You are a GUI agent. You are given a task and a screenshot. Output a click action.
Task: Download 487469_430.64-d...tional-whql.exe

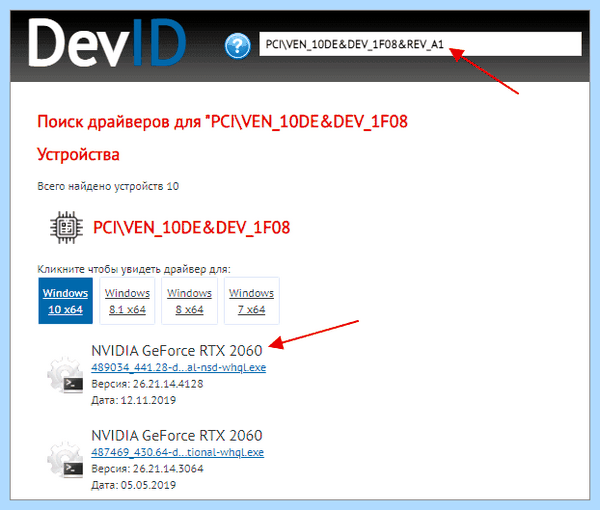(x=177, y=452)
